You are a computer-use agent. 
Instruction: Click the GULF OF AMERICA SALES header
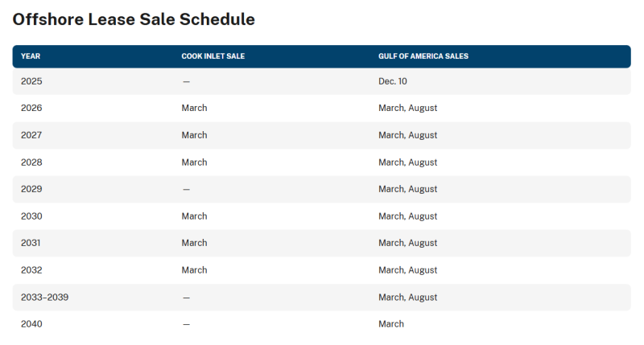click(x=423, y=56)
